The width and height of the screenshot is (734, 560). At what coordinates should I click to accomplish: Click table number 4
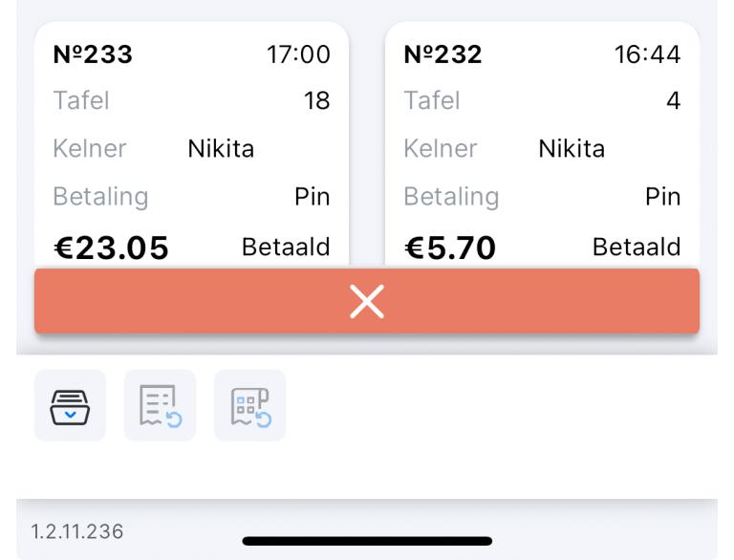tap(673, 100)
